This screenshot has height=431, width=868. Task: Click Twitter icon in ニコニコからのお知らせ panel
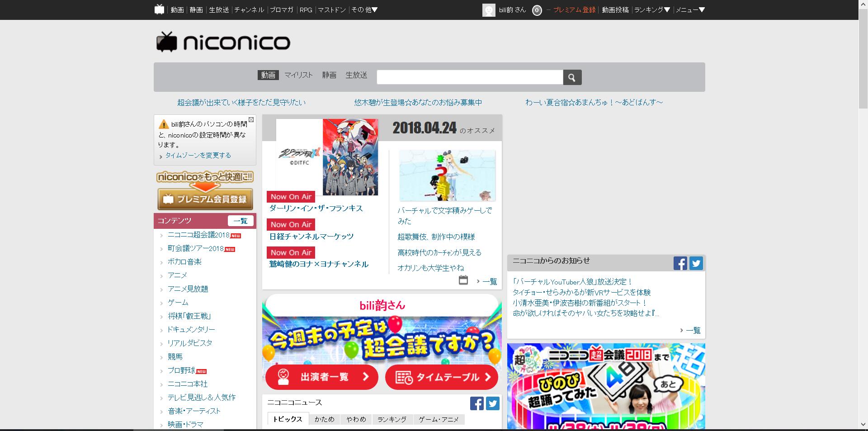click(x=696, y=263)
